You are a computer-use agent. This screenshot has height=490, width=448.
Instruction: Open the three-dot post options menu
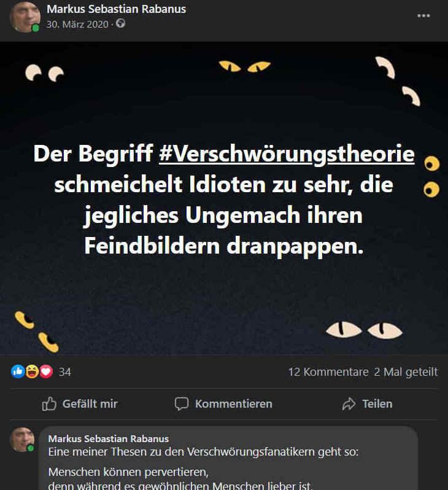(x=423, y=16)
